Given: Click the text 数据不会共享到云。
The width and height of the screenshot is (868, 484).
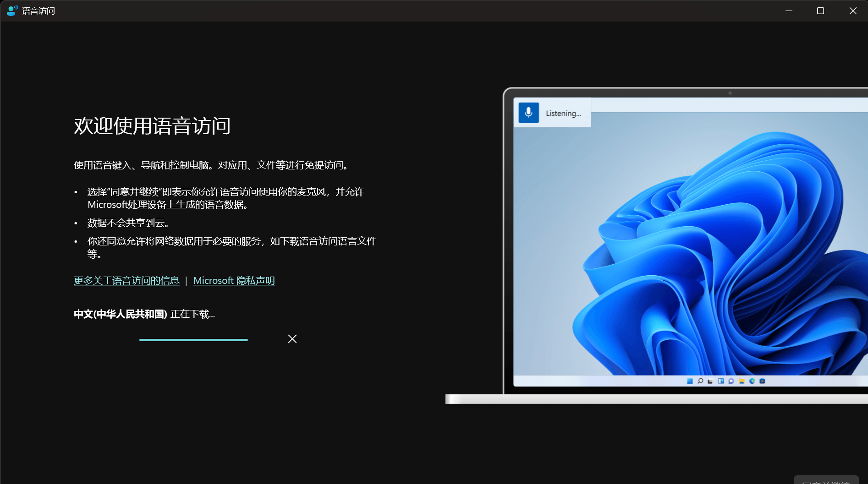Looking at the screenshot, I should [130, 223].
